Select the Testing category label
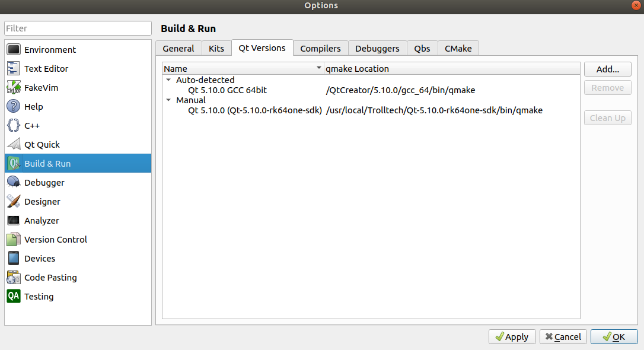Image resolution: width=644 pixels, height=350 pixels. 39,296
